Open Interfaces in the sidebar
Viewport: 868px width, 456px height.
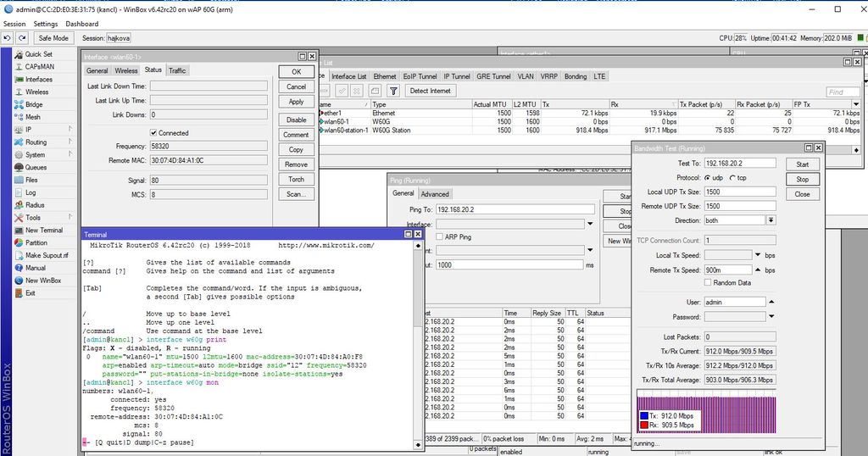pos(38,79)
